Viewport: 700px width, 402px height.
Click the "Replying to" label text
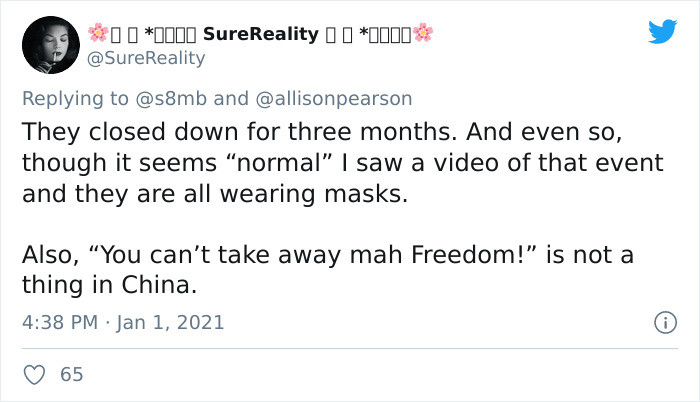77,99
